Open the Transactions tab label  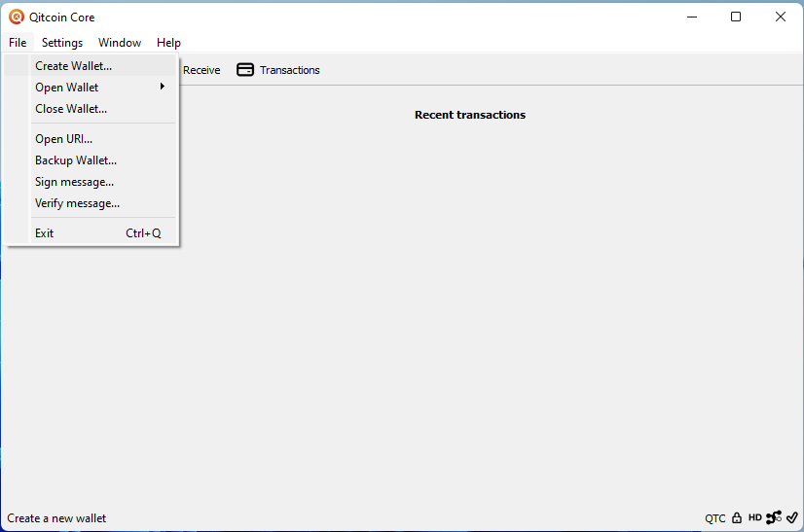point(290,70)
